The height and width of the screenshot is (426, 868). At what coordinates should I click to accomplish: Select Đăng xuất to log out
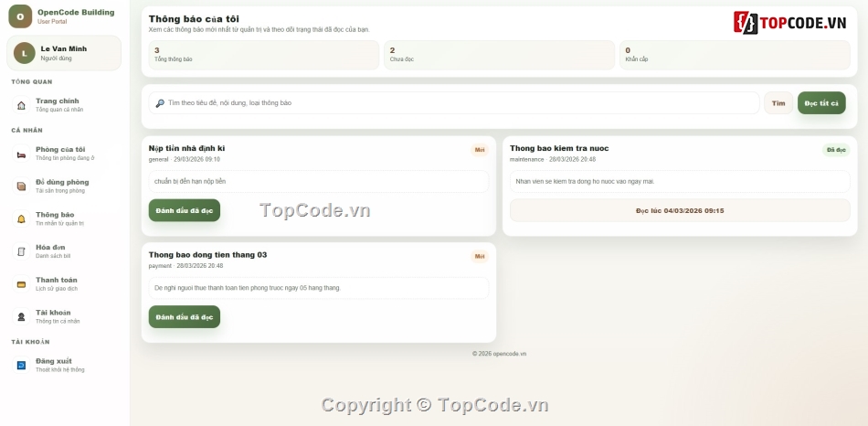pos(64,365)
